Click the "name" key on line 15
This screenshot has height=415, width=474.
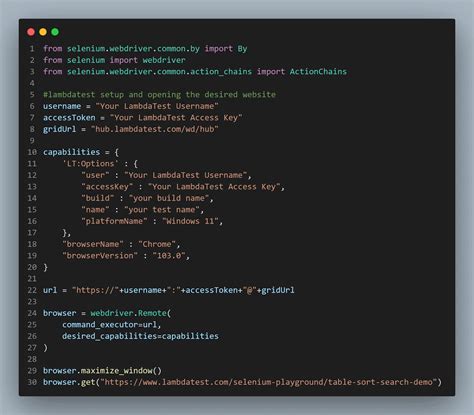(x=95, y=210)
